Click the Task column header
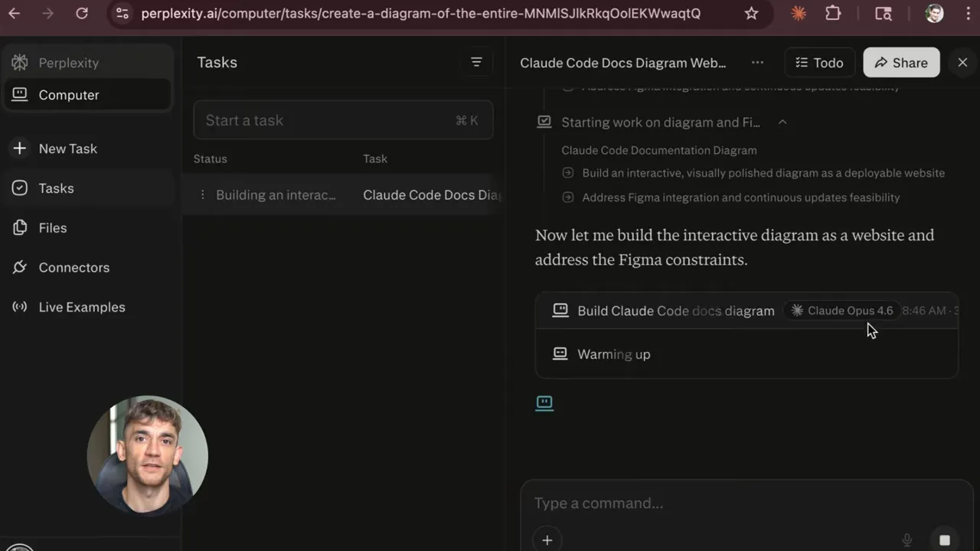980x551 pixels. [375, 158]
